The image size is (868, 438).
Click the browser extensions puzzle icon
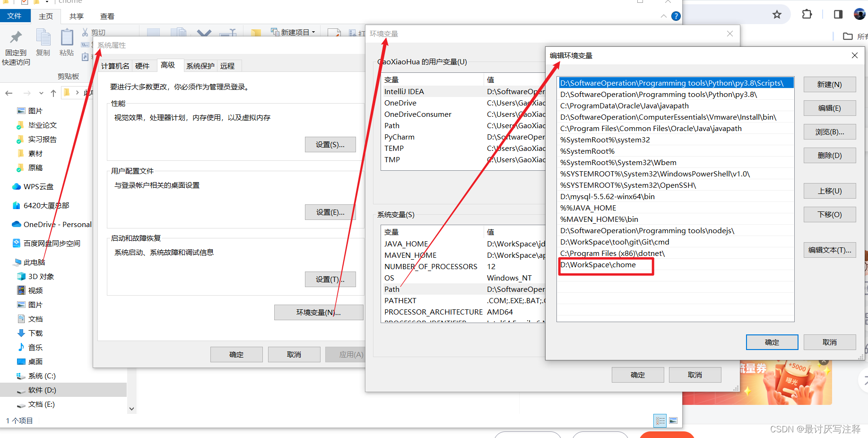point(807,14)
